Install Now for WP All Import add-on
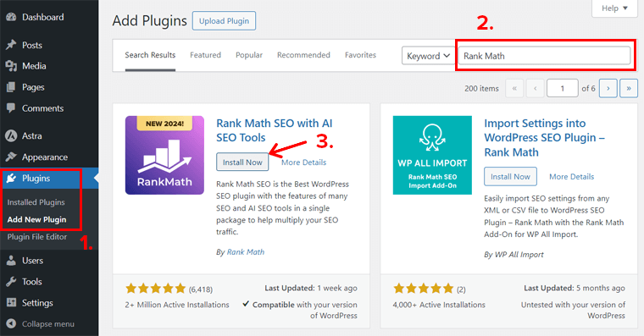Image resolution: width=644 pixels, height=336 pixels. click(x=510, y=176)
